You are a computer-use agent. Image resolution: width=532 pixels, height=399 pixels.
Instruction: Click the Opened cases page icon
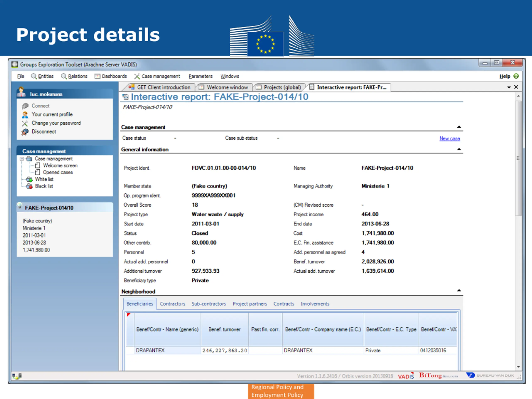(x=38, y=172)
